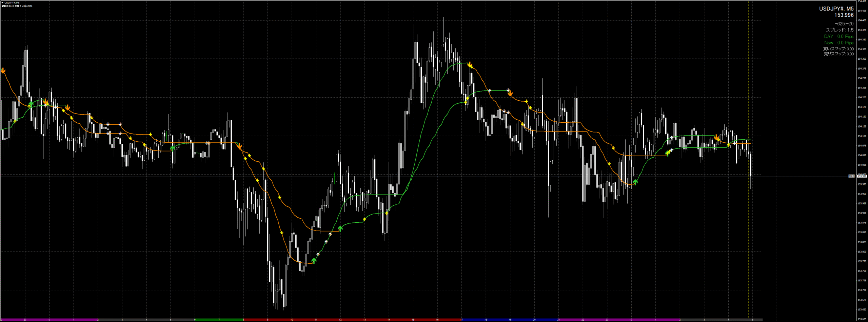
Task: Click the large green buy arrow at the chart's lowest swing
Action: pyautogui.click(x=314, y=260)
